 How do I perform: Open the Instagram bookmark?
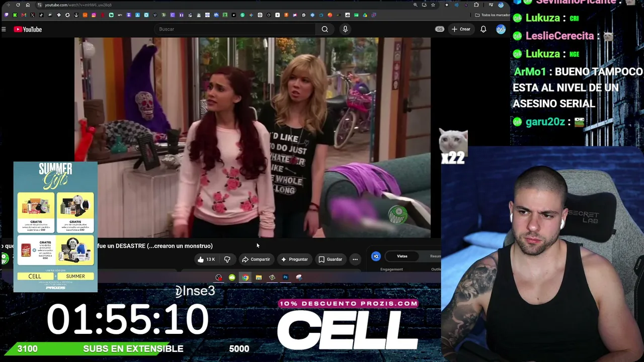94,15
